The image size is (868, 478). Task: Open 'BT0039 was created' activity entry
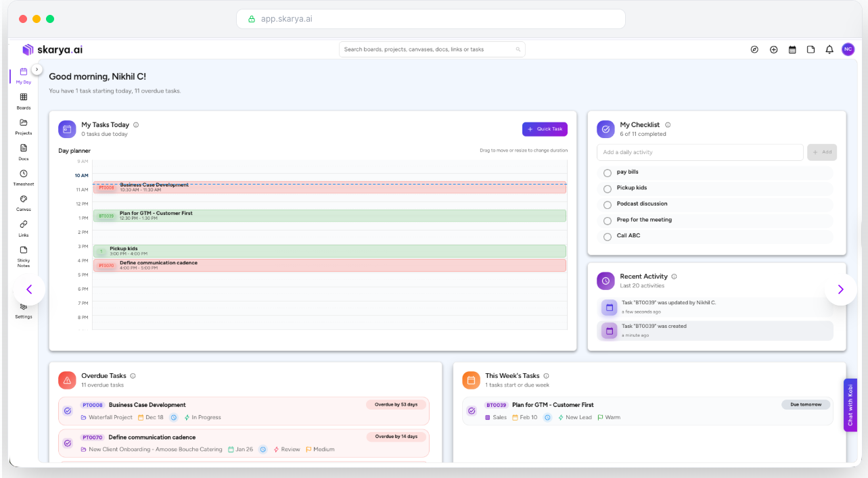pyautogui.click(x=716, y=331)
